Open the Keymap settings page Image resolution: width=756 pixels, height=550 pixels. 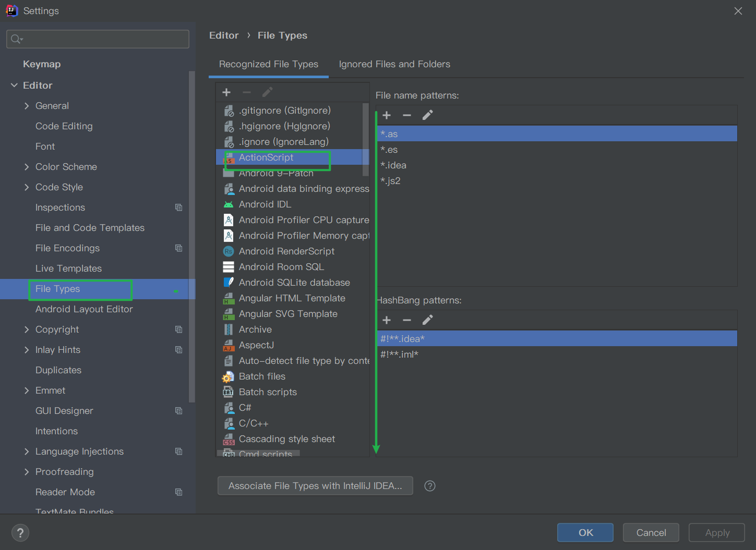coord(42,64)
